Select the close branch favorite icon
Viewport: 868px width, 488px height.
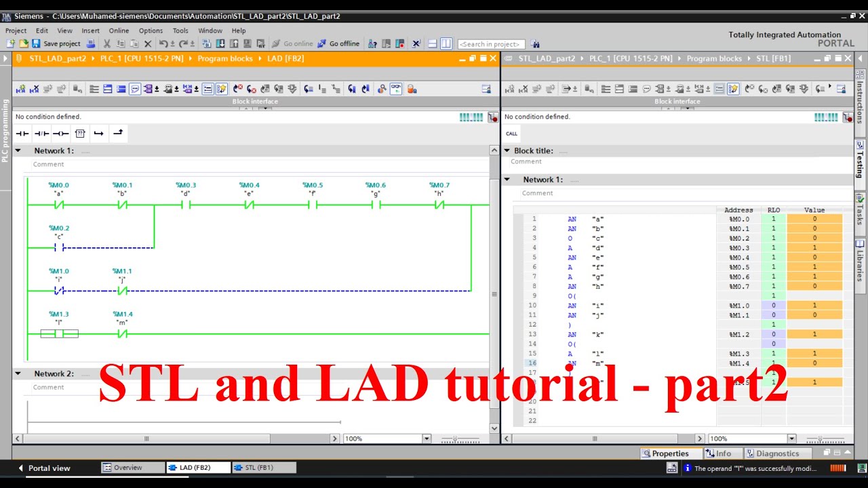tap(117, 134)
